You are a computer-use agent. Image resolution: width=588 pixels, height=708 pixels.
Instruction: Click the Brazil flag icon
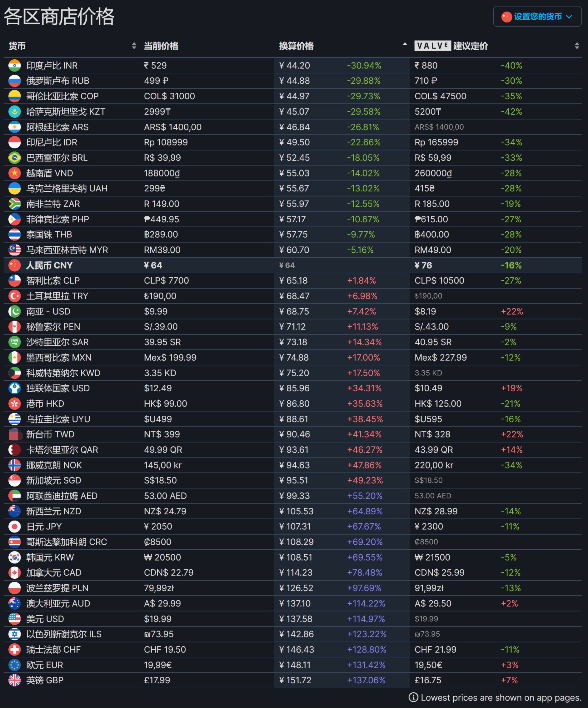(x=14, y=157)
